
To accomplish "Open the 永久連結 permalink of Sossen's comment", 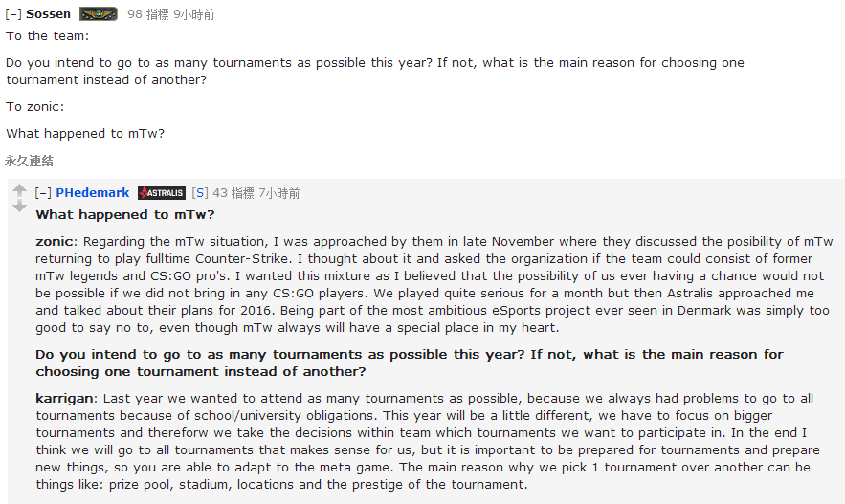I will [x=29, y=161].
